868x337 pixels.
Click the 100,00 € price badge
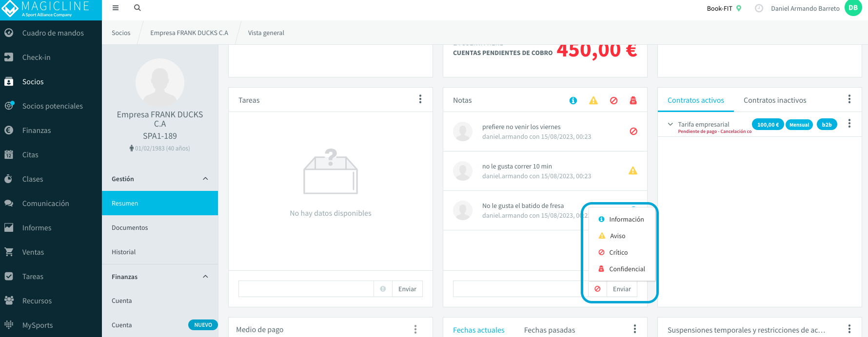(x=768, y=125)
